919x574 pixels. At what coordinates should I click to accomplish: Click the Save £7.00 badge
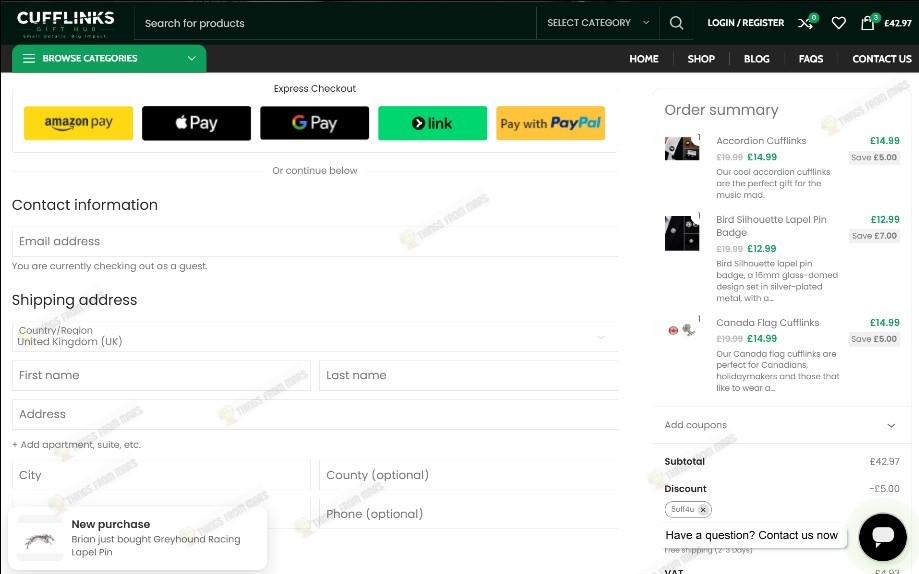[874, 236]
